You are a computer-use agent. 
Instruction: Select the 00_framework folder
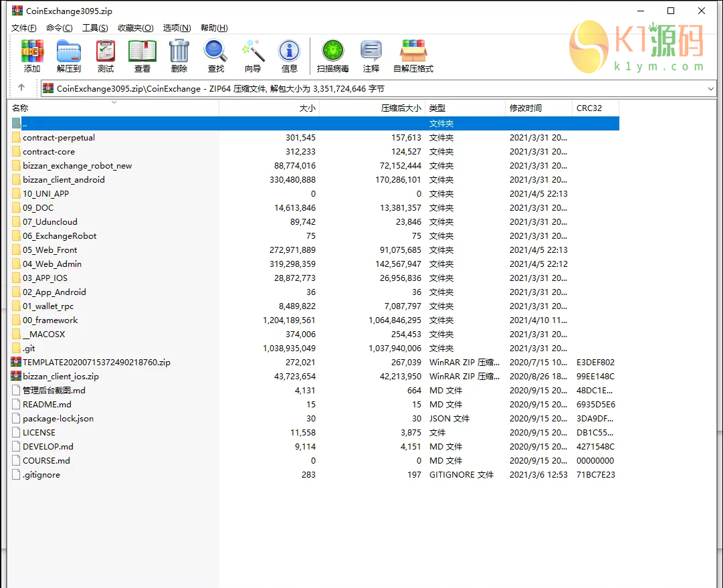tap(50, 320)
